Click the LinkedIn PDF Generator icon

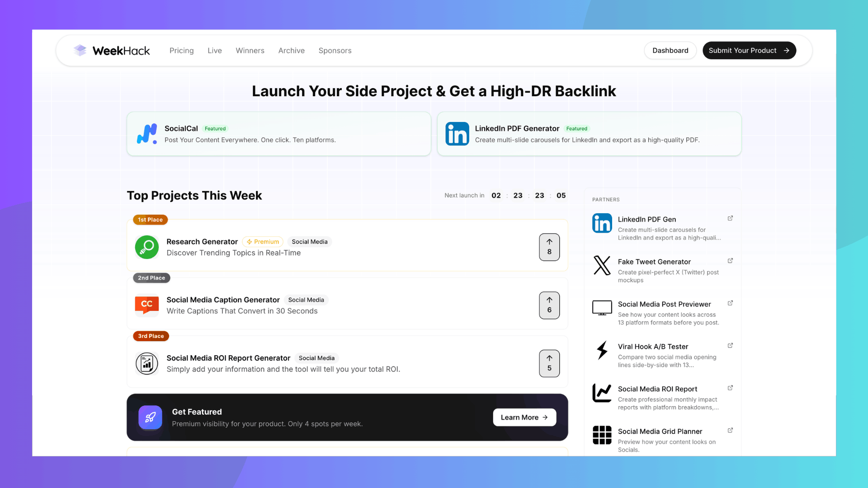click(x=457, y=134)
